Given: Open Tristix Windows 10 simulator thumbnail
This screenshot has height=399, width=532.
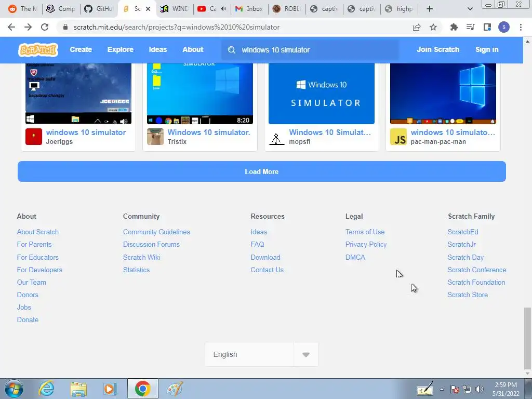Looking at the screenshot, I should point(200,94).
